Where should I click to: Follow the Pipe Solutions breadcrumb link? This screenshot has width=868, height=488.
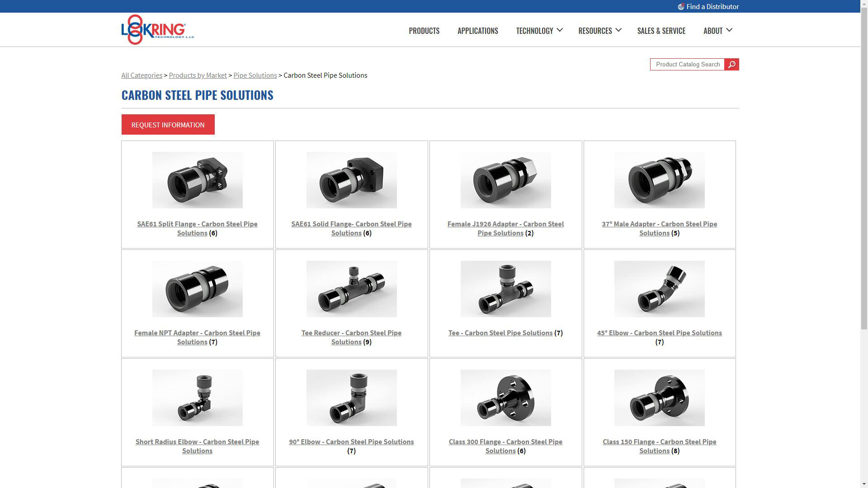(255, 75)
